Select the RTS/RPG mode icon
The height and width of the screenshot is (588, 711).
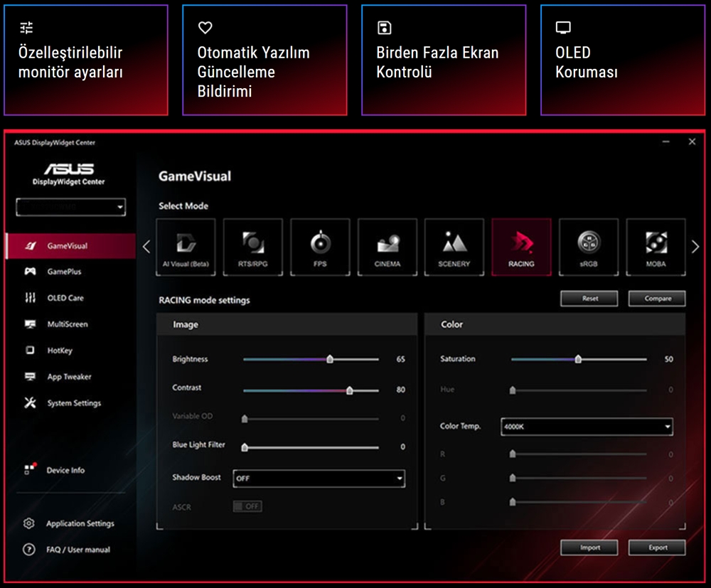coord(252,247)
